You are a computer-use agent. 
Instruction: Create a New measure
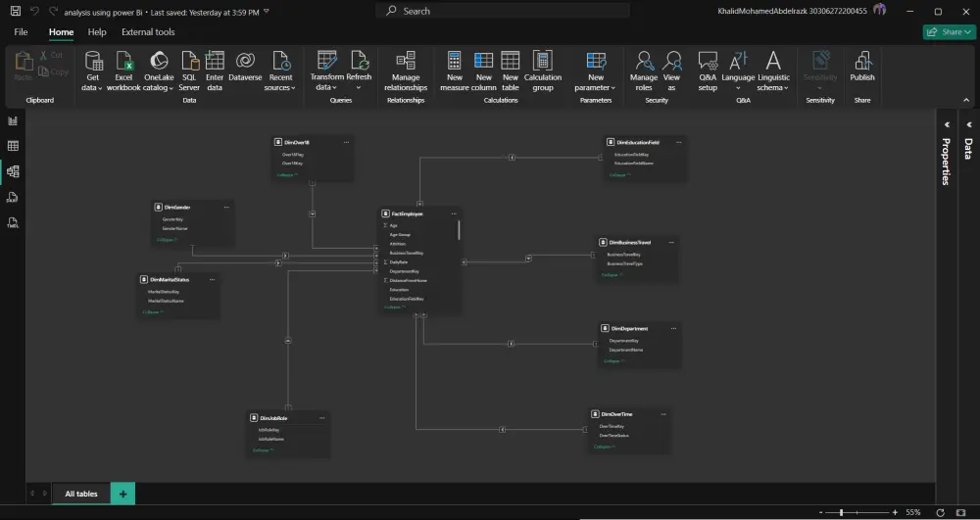pos(455,71)
